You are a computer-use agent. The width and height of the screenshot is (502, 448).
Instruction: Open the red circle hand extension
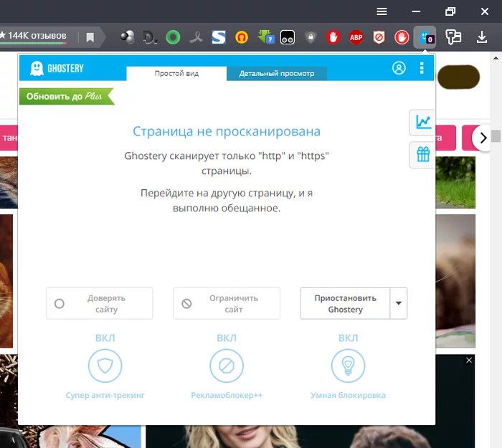pos(402,37)
